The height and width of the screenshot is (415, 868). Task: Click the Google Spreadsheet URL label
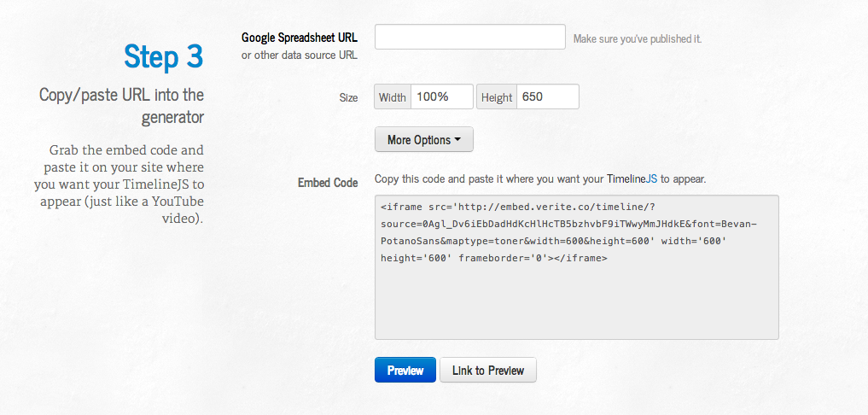(x=300, y=37)
